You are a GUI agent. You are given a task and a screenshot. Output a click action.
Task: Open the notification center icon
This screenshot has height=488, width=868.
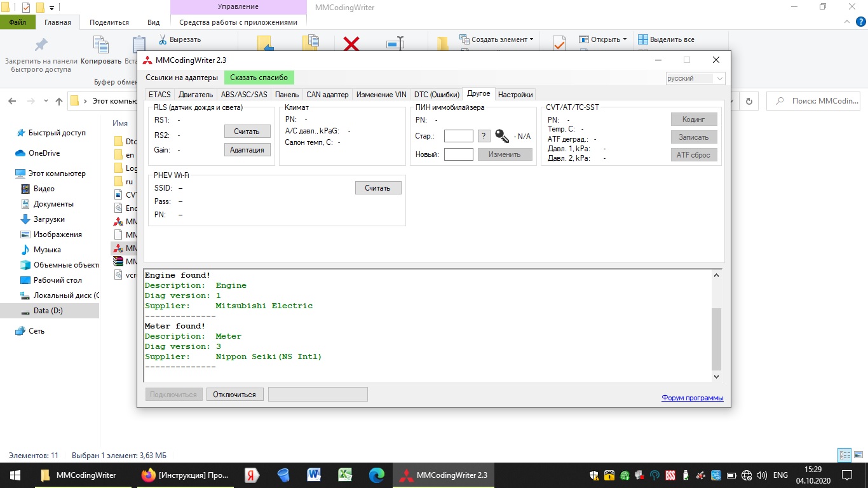pos(847,475)
